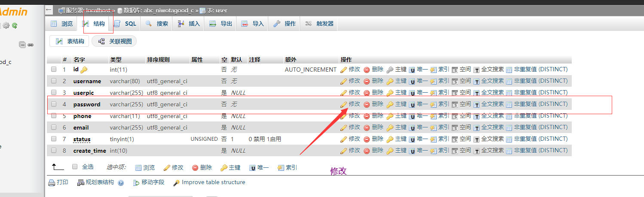The height and width of the screenshot is (197, 644).
Task: Click the tinyint(1) type cell
Action: (122, 139)
